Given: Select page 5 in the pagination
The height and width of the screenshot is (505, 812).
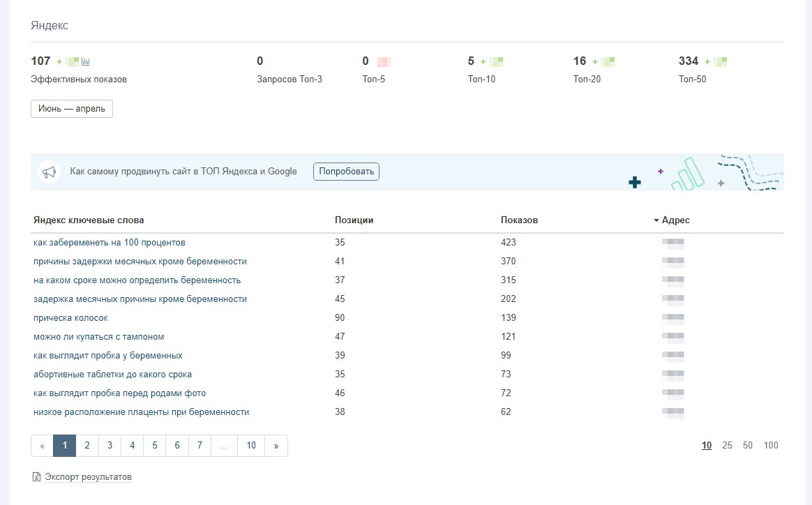Looking at the screenshot, I should click(155, 446).
